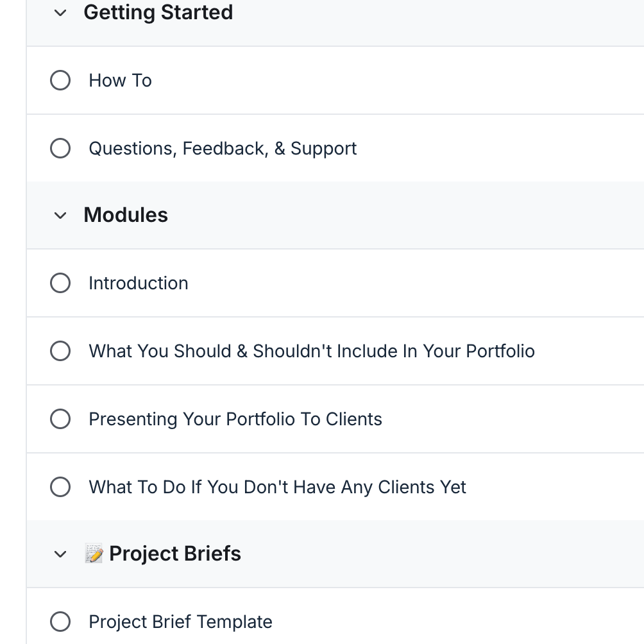Screen dimensions: 644x644
Task: Select the Modules section header
Action: point(126,215)
